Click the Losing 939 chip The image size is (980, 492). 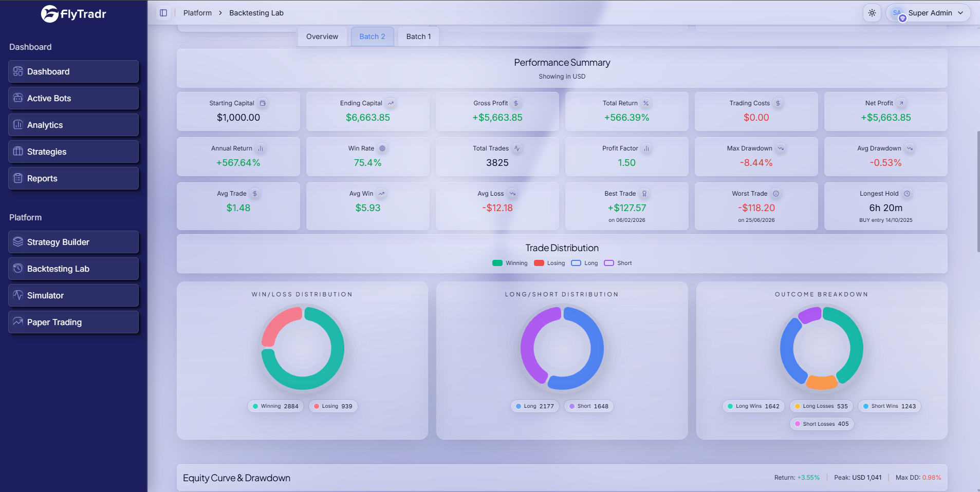333,406
